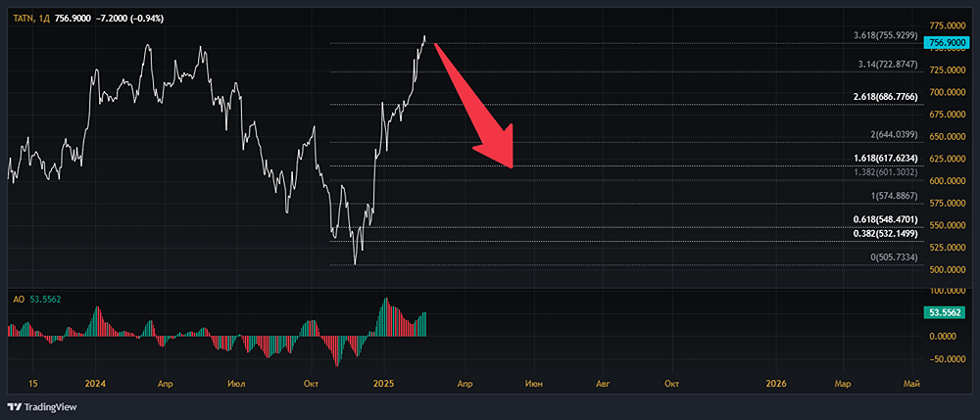Select the 2026 time axis marker

[776, 384]
